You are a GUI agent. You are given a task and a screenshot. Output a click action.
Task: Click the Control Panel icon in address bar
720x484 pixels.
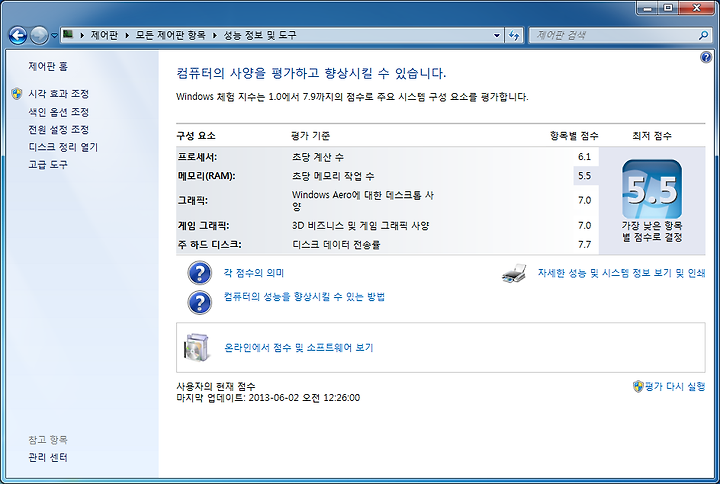[x=68, y=34]
